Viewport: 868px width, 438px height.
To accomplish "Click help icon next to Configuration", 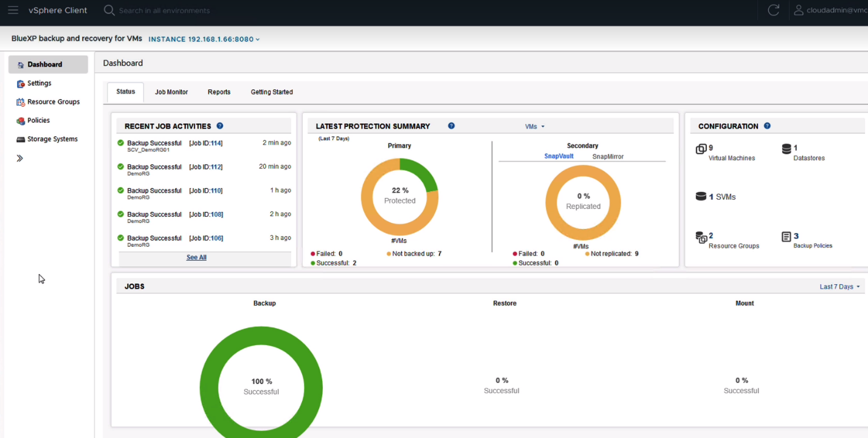I will click(767, 126).
